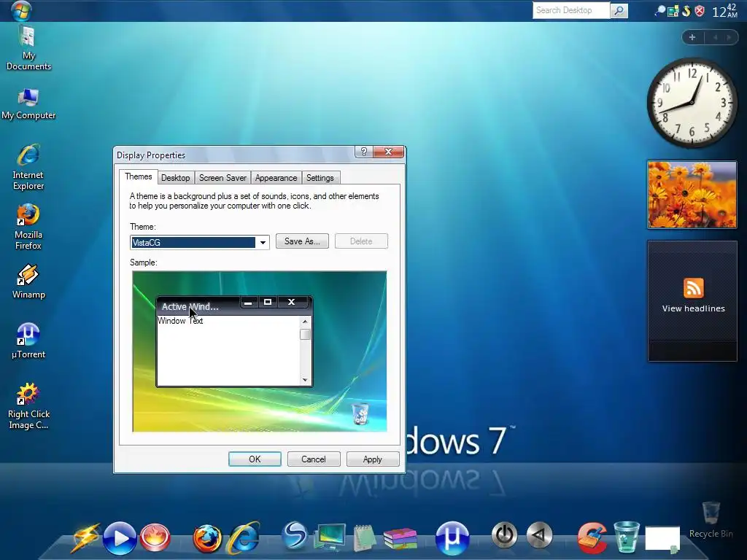
Task: Click the OK button
Action: click(255, 459)
